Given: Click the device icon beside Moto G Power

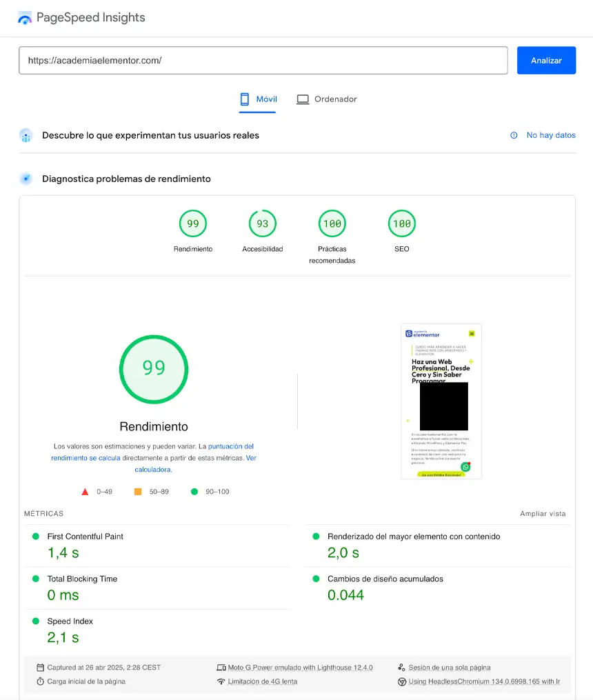Looking at the screenshot, I should click(221, 668).
